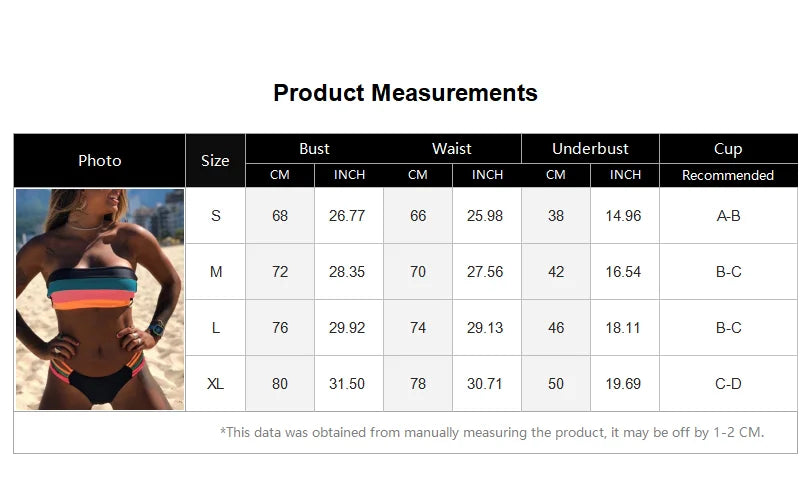Click the Waist column header
The width and height of the screenshot is (810, 482).
coord(452,148)
